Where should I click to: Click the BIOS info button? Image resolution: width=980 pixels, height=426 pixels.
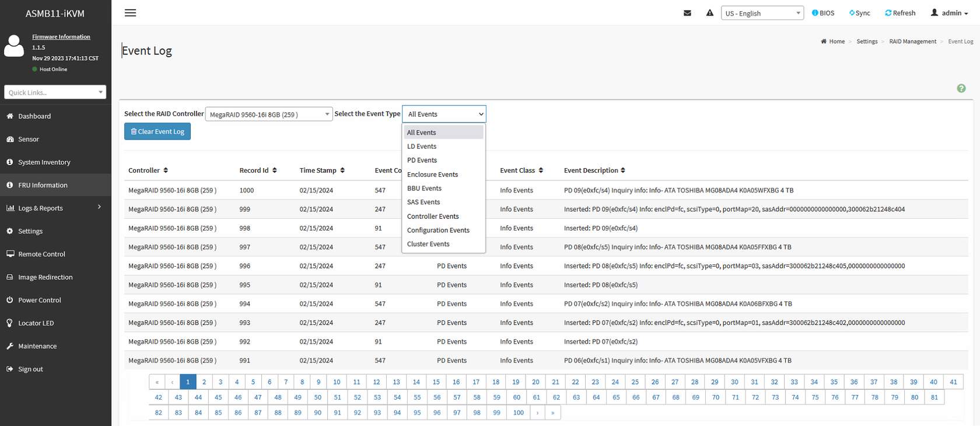pyautogui.click(x=823, y=13)
